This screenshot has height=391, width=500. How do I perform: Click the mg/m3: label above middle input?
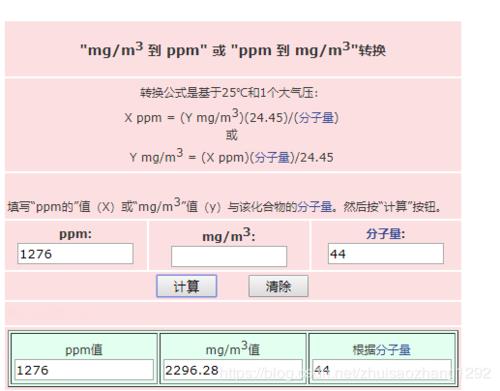point(229,235)
